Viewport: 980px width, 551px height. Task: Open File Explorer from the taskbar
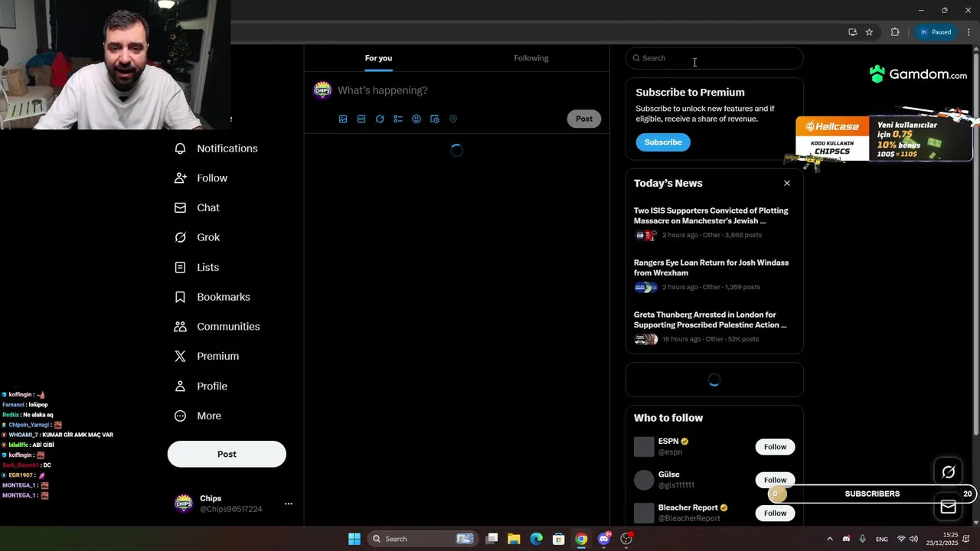click(514, 539)
